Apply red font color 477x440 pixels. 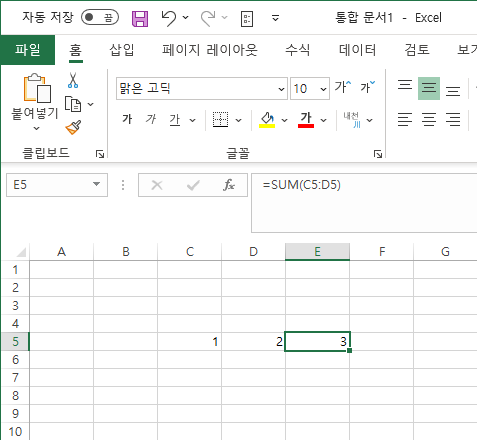pyautogui.click(x=306, y=120)
